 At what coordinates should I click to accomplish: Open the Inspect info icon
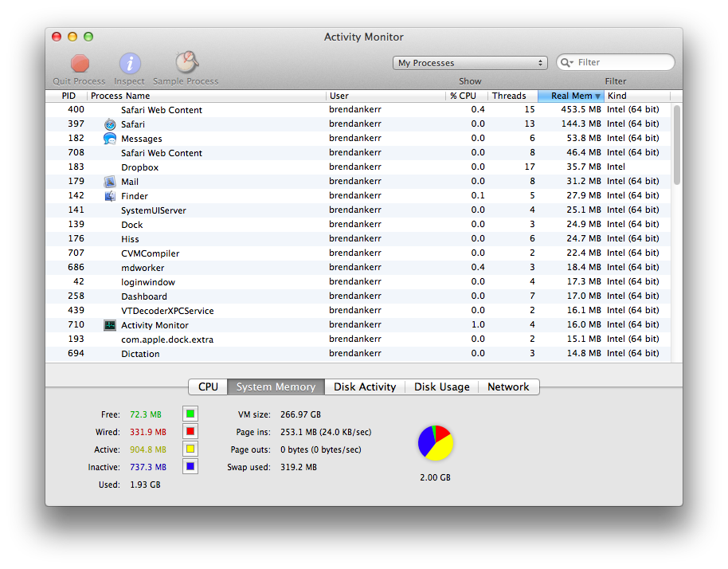(130, 64)
